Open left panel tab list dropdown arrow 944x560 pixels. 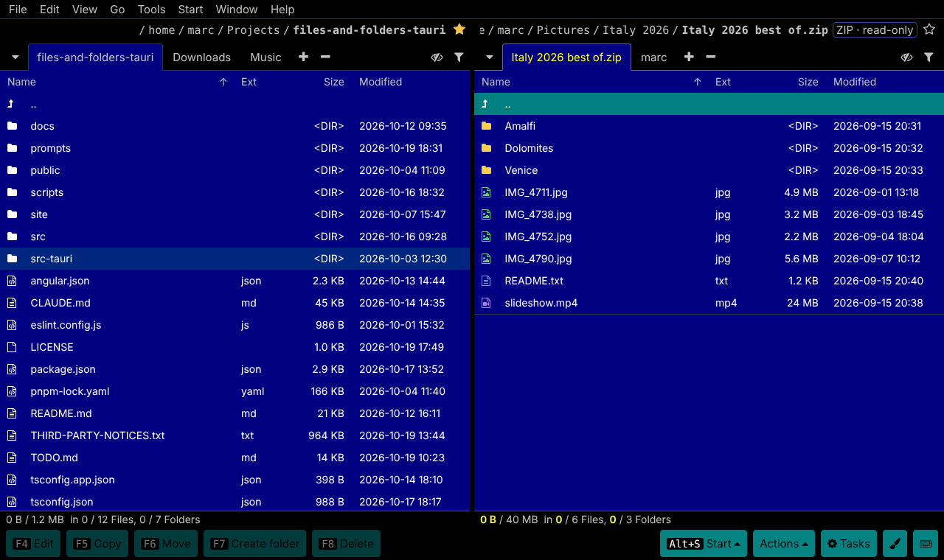tap(15, 57)
